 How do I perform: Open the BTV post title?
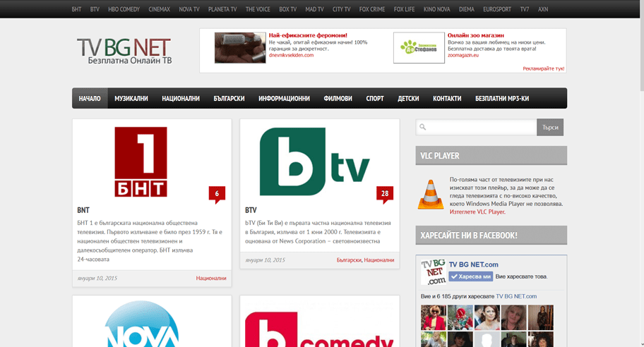[251, 210]
